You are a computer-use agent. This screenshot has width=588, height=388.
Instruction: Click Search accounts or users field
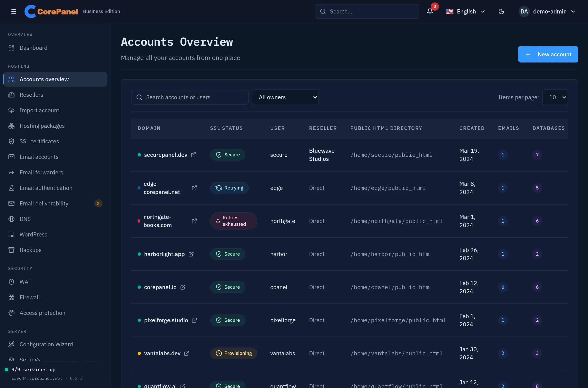pyautogui.click(x=190, y=97)
